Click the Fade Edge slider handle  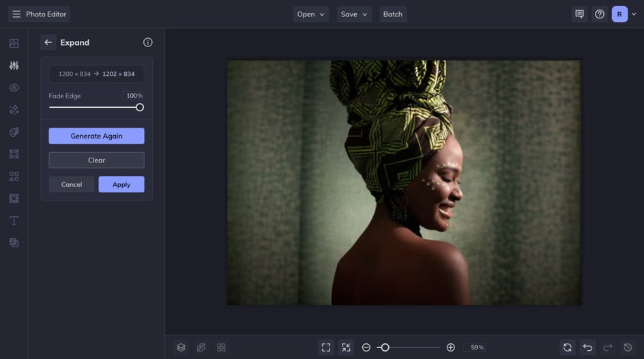(140, 107)
